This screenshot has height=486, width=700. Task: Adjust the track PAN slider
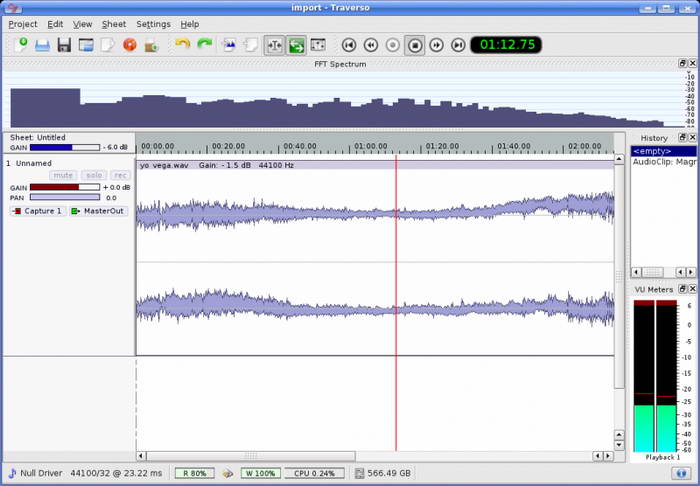65,197
